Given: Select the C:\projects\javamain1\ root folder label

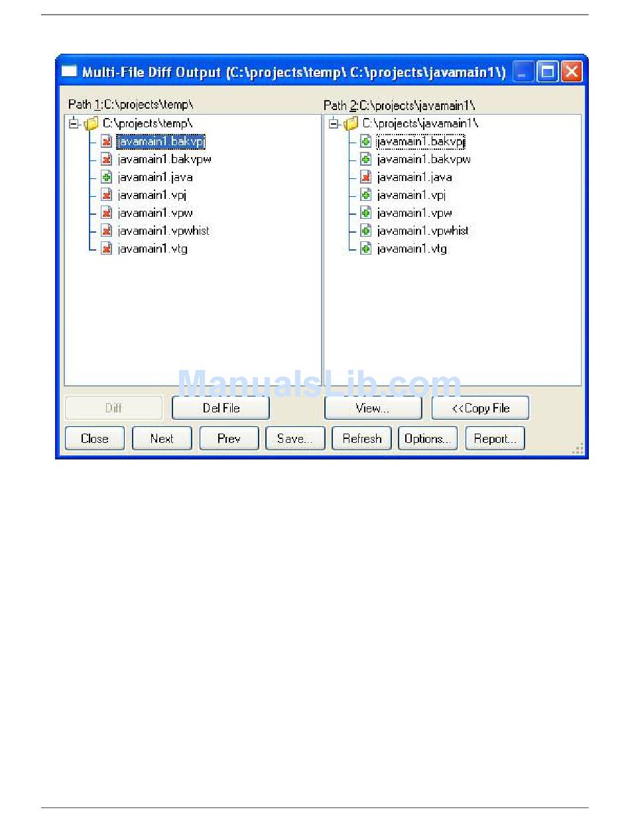Looking at the screenshot, I should (x=420, y=123).
